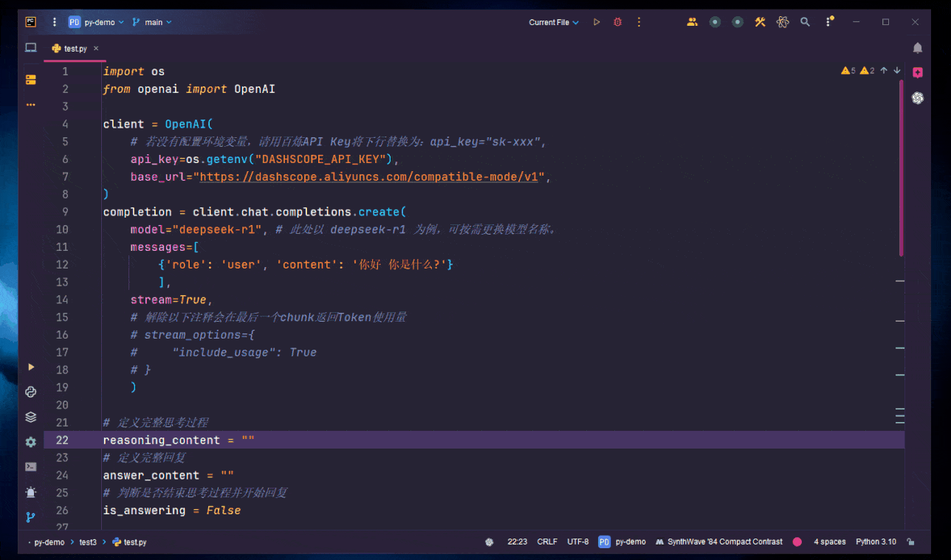This screenshot has height=560, width=951.
Task: Click the pink circle color indicator in status bar
Action: pos(797,542)
